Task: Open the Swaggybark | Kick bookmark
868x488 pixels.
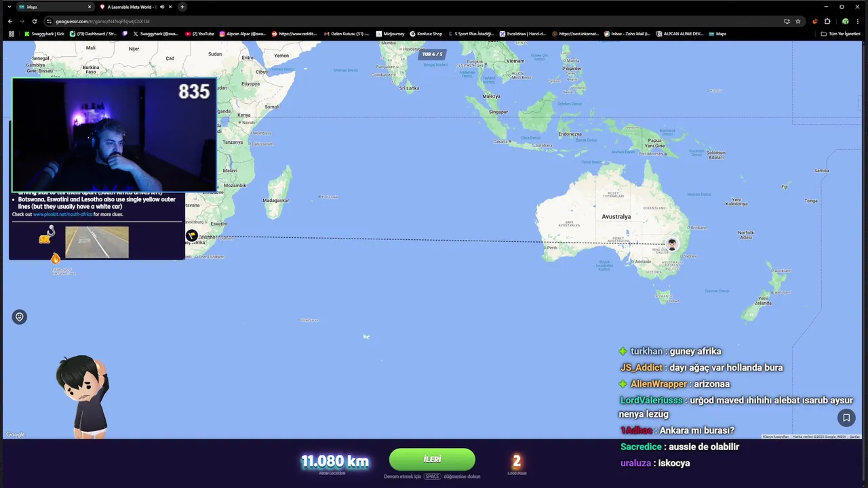Action: tap(44, 33)
